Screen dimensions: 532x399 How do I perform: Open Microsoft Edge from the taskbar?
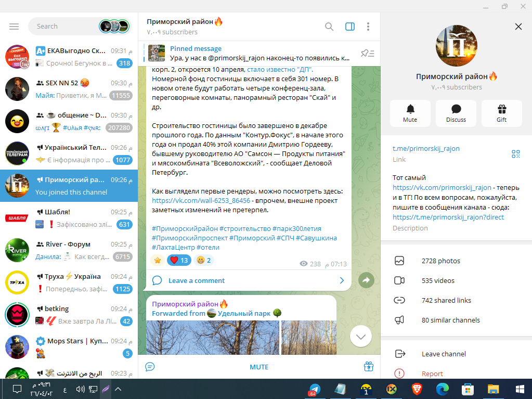[x=442, y=389]
